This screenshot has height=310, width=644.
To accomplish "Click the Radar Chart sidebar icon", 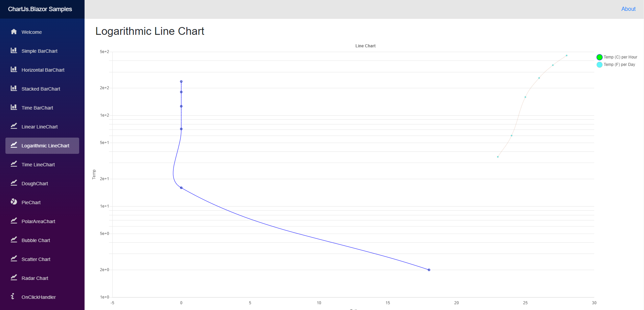I will (x=14, y=278).
